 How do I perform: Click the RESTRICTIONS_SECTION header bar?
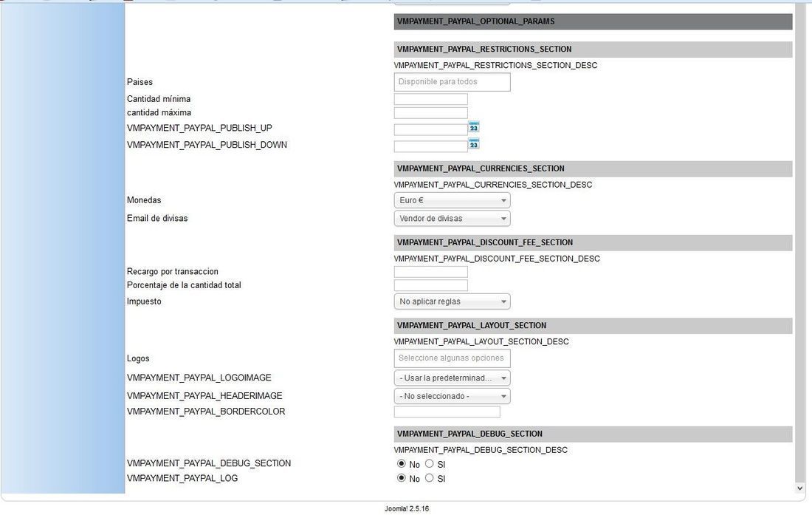593,50
